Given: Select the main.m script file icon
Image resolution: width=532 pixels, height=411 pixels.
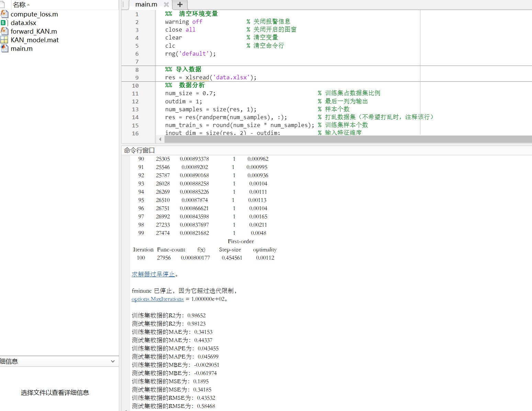Looking at the screenshot, I should click(4, 48).
